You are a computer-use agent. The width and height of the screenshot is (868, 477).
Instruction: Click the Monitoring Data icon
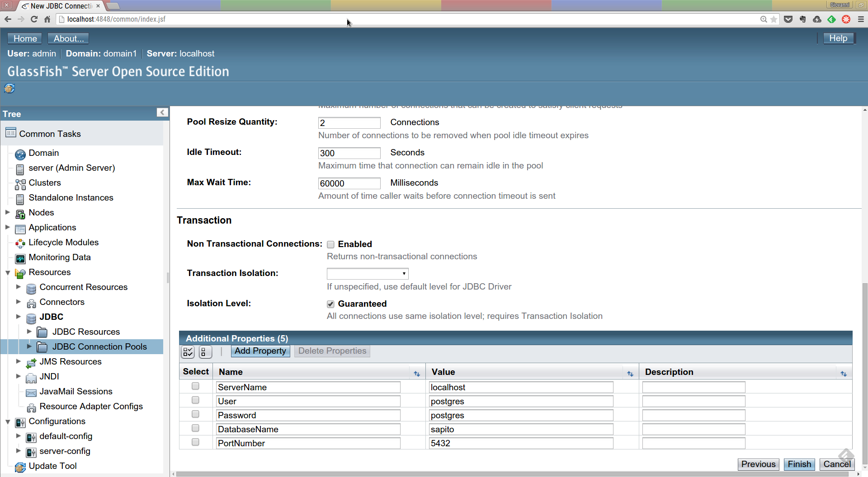20,259
